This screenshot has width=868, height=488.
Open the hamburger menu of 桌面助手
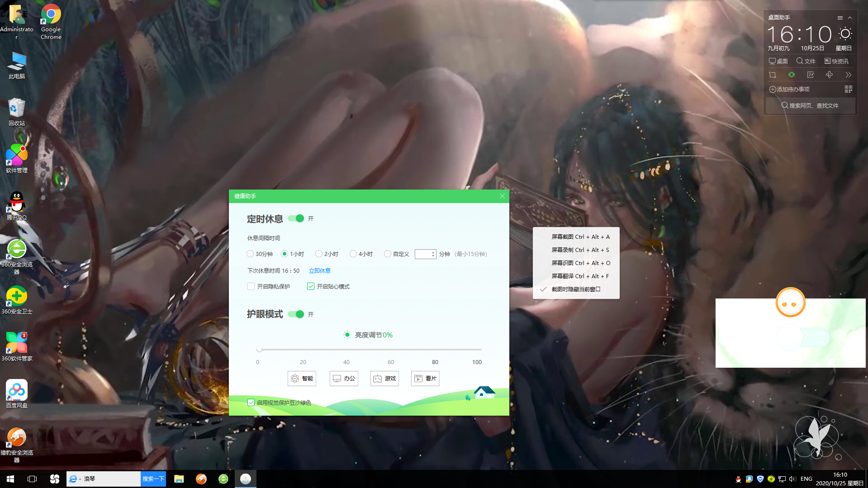tap(840, 18)
